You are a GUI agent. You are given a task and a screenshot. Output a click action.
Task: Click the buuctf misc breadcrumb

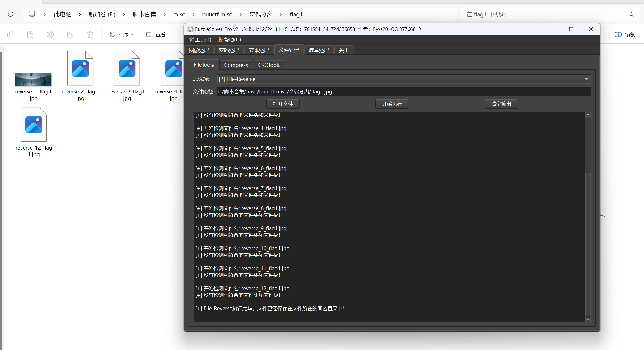click(x=217, y=14)
